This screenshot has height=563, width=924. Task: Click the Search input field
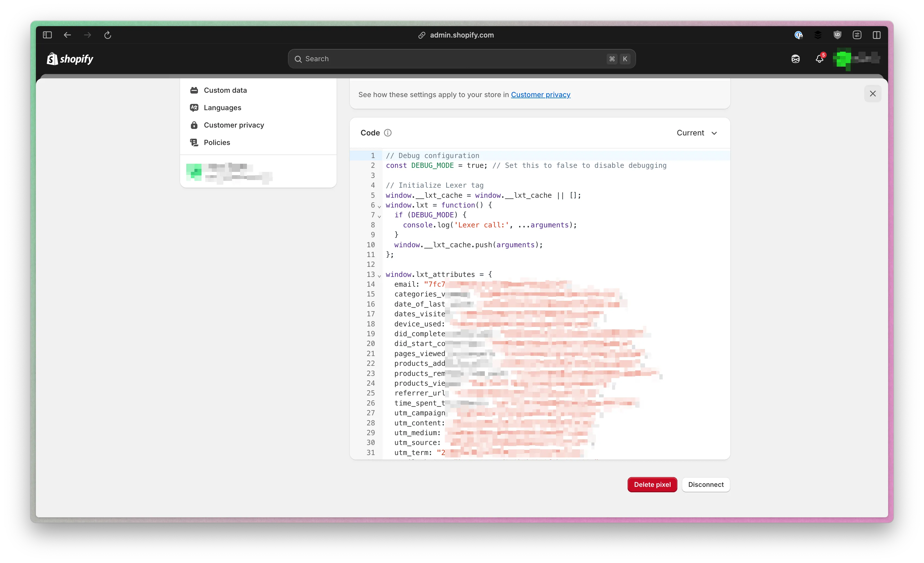tap(450, 59)
